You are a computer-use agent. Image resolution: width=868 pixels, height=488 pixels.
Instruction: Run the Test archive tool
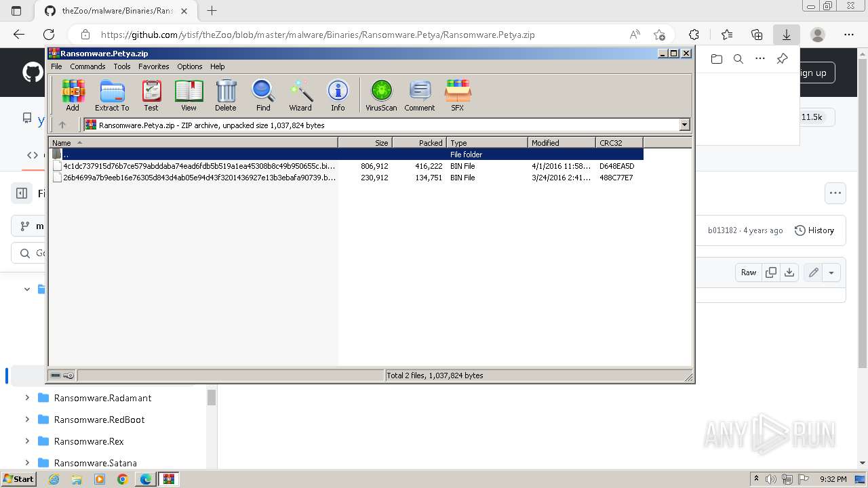pos(151,95)
